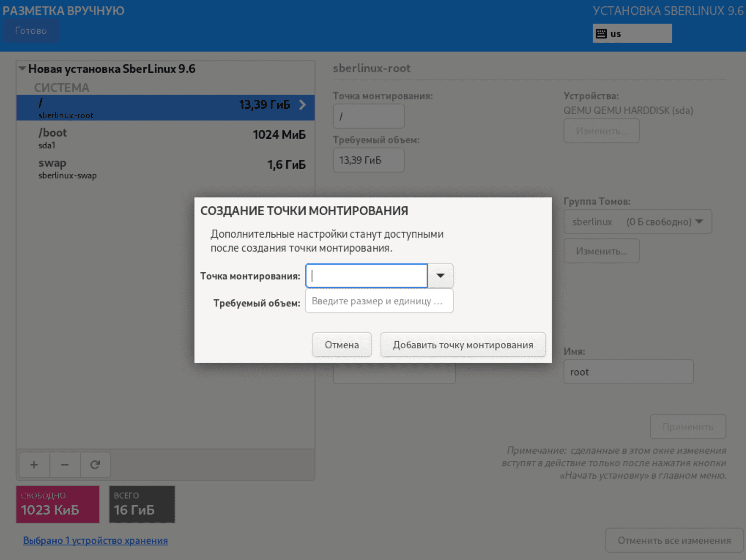Select the 'swap' sberlinux-swap partition row
The image size is (746, 560).
point(165,168)
